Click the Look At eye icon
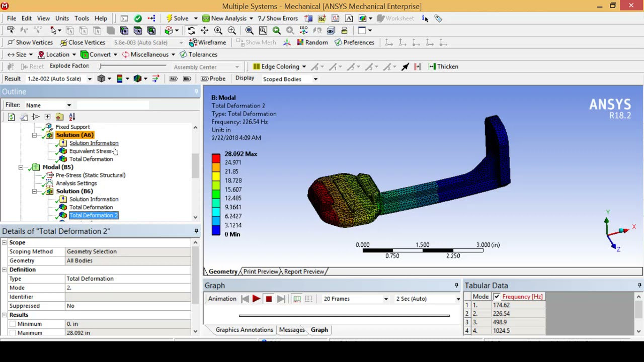The width and height of the screenshot is (644, 362). pos(331,30)
